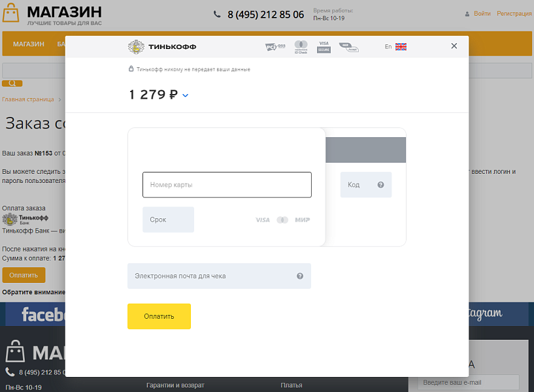Click the Номер карты input field

[x=227, y=185]
